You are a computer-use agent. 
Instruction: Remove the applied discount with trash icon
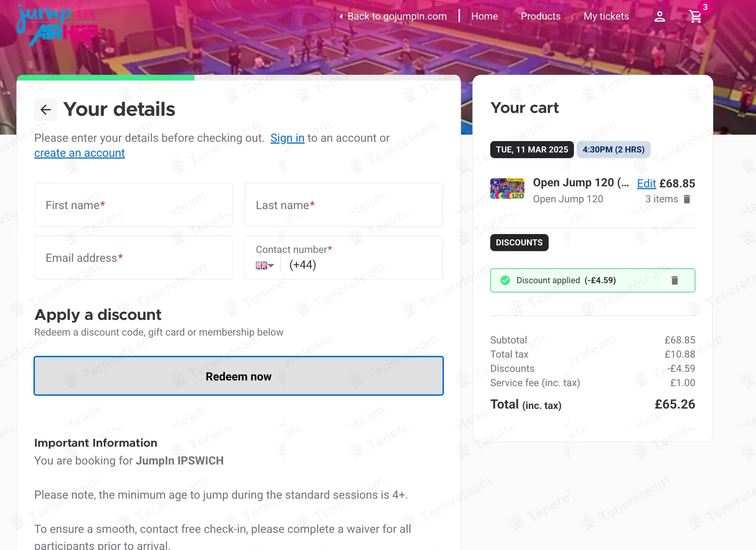pyautogui.click(x=674, y=280)
